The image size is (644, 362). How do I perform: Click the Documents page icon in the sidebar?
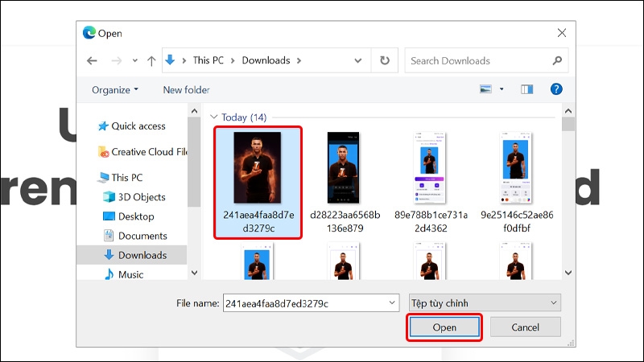(109, 235)
